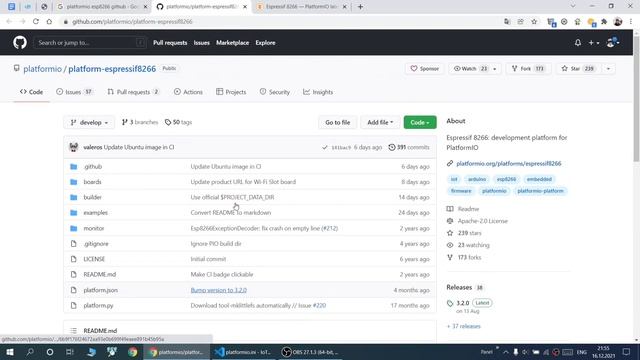Click the Watch button
Screen dimensions: 640x360
pyautogui.click(x=470, y=69)
